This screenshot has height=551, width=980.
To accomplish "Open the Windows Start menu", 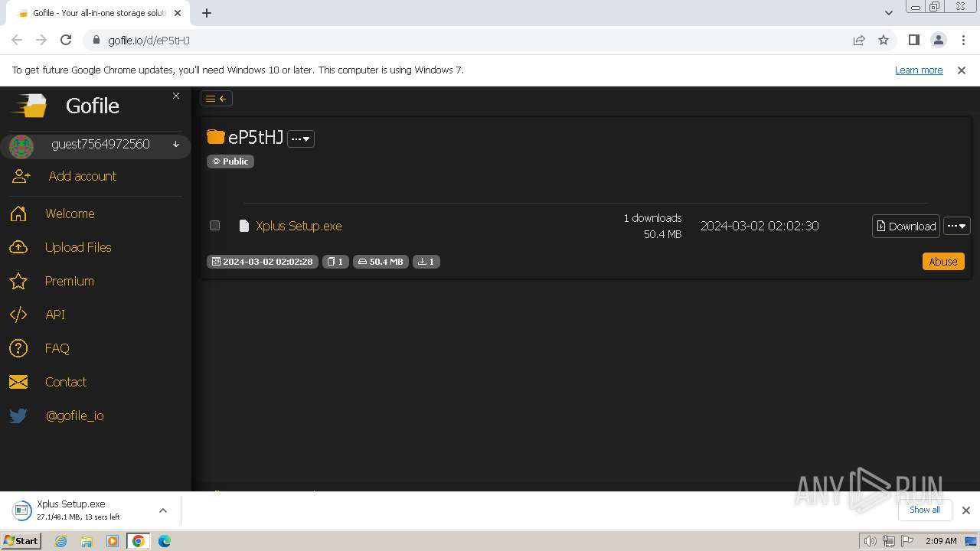I will (21, 540).
